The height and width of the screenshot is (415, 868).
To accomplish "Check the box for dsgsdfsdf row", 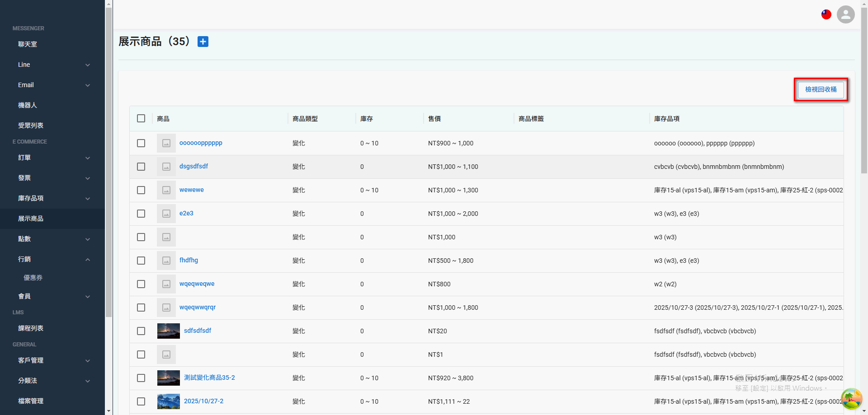I will coord(141,167).
